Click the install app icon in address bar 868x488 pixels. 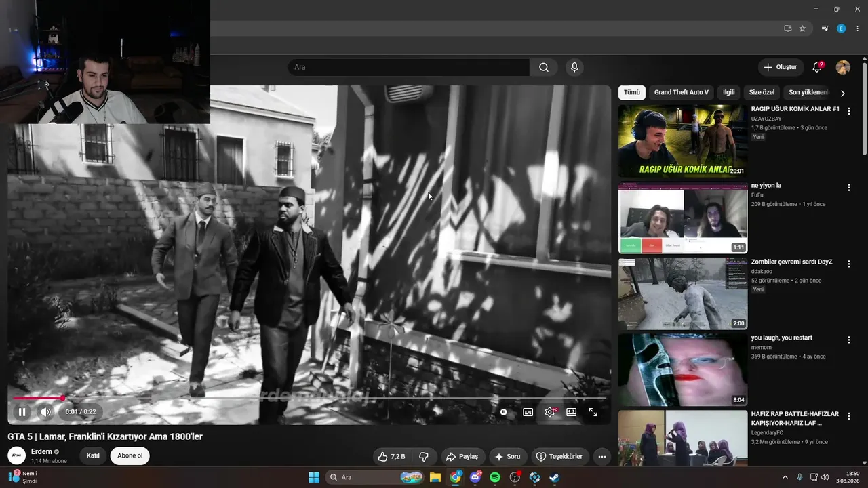pyautogui.click(x=787, y=28)
